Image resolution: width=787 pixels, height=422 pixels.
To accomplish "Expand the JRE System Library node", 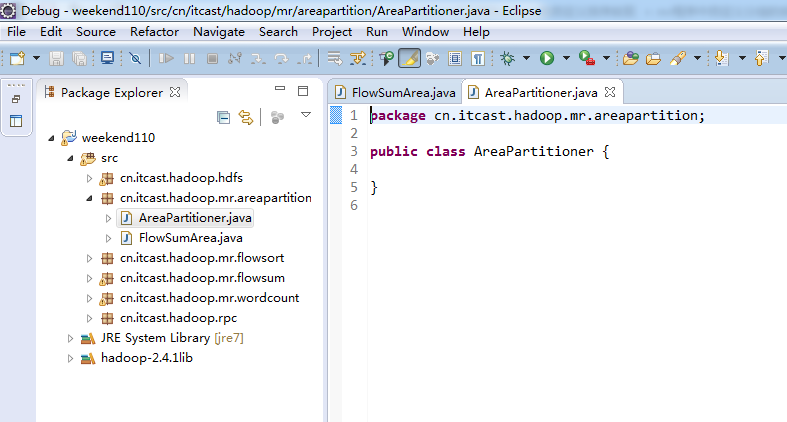I will point(70,339).
